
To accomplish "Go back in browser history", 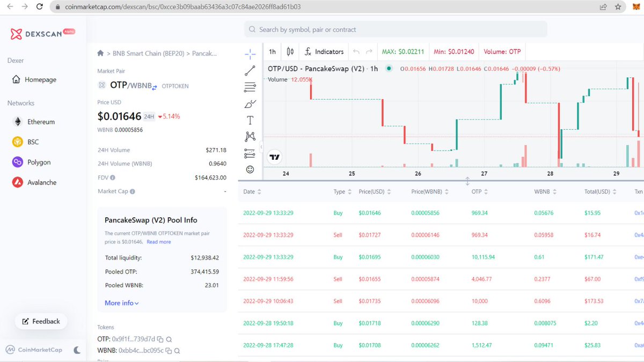I will (10, 7).
